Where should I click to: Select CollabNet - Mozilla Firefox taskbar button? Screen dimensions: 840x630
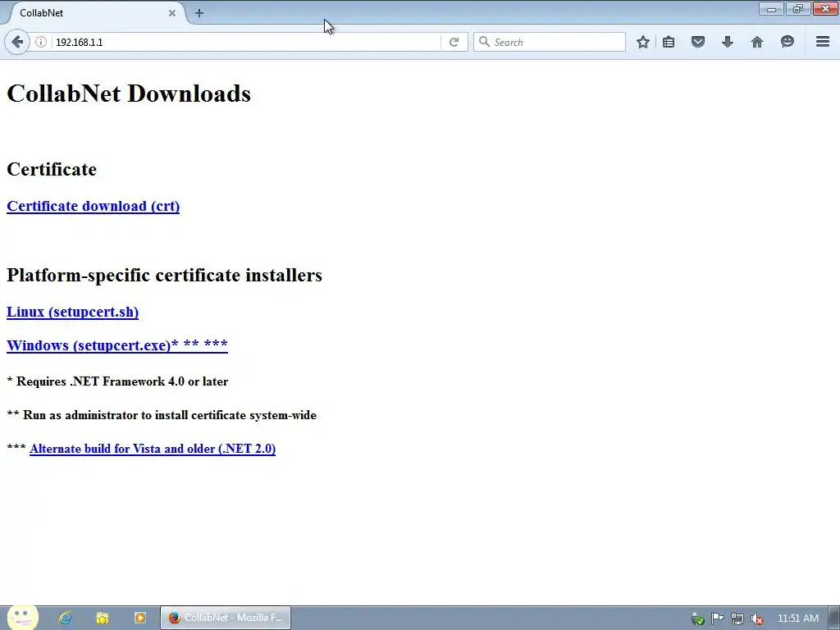pos(226,618)
